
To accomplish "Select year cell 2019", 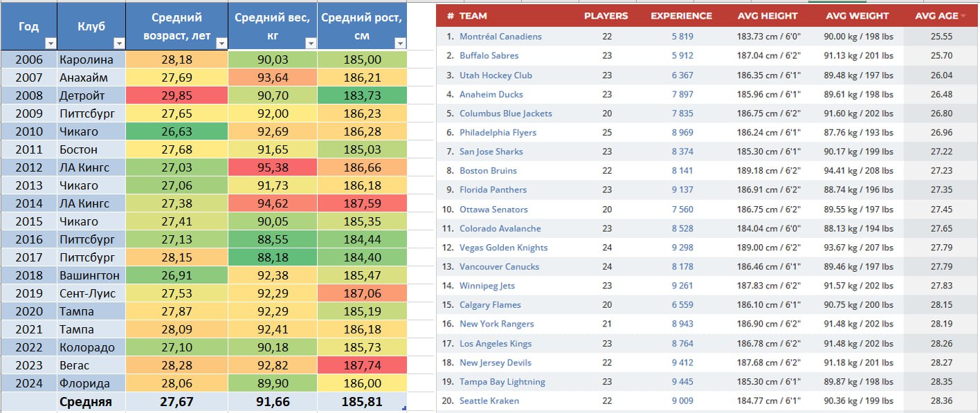I will point(28,294).
